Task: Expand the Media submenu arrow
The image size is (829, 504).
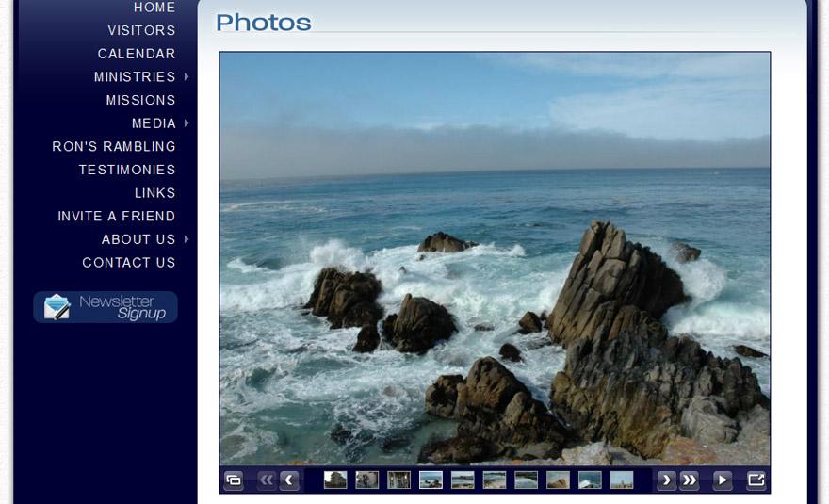Action: tap(187, 123)
